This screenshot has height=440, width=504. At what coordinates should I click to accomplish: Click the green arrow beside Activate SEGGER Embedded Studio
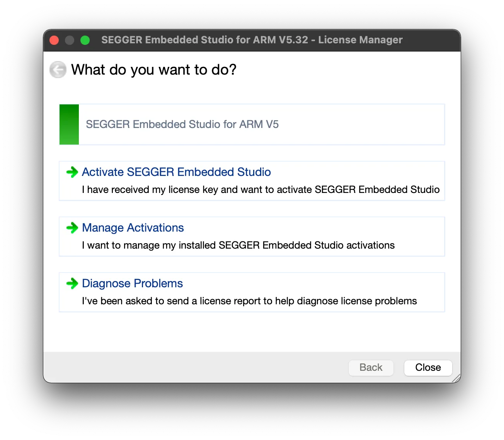coord(72,172)
